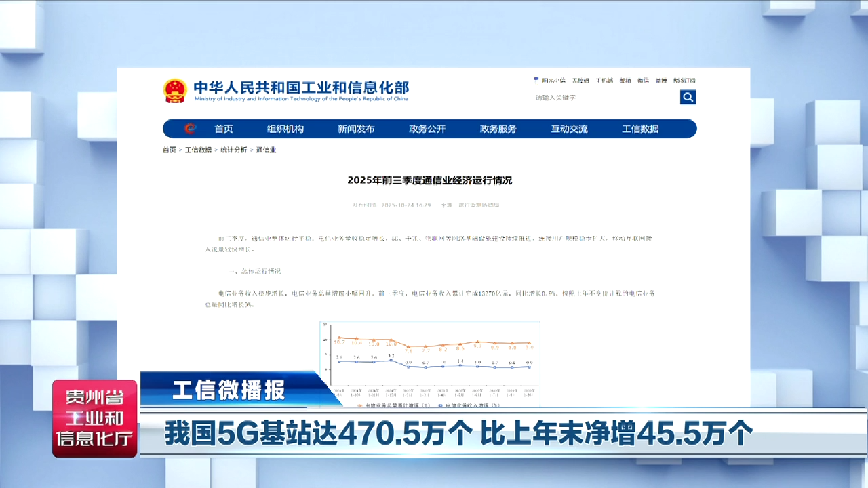Click the e-gov icon beside 首页
This screenshot has height=488, width=868.
tap(191, 129)
